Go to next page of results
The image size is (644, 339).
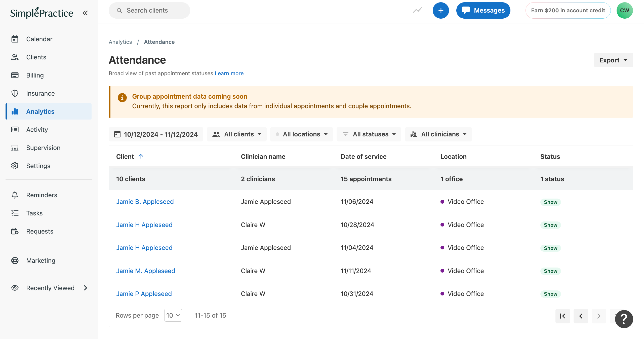599,316
